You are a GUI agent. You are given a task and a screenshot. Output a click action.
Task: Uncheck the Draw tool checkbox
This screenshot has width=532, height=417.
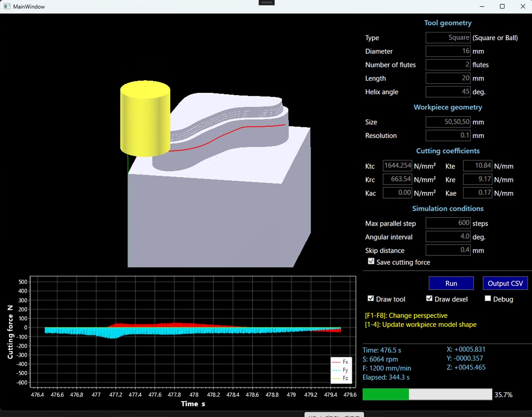371,299
